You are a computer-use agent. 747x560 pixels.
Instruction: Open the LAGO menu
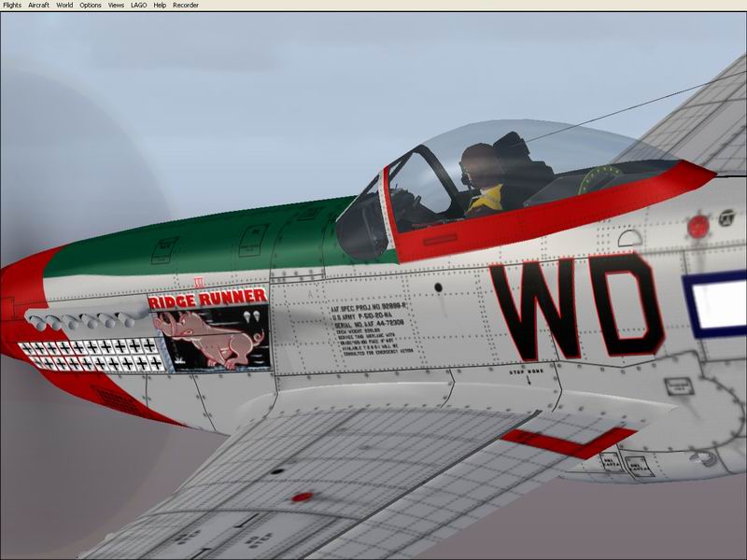point(138,6)
